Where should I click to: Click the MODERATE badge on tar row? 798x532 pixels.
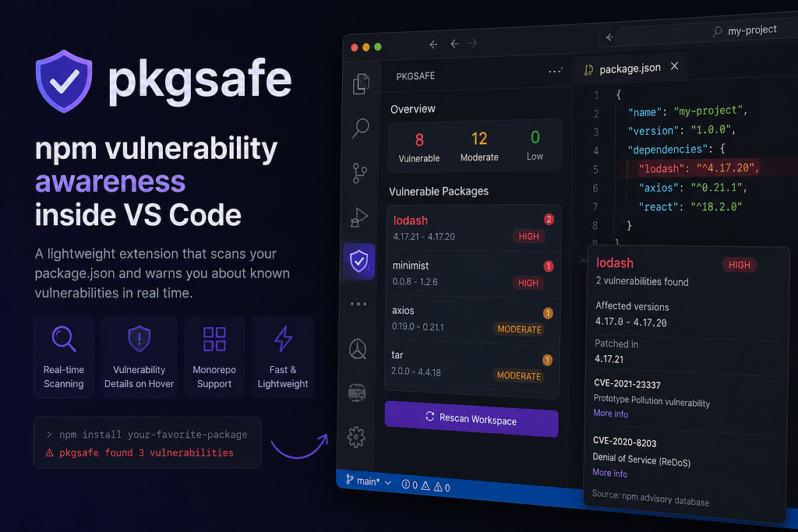(x=518, y=376)
